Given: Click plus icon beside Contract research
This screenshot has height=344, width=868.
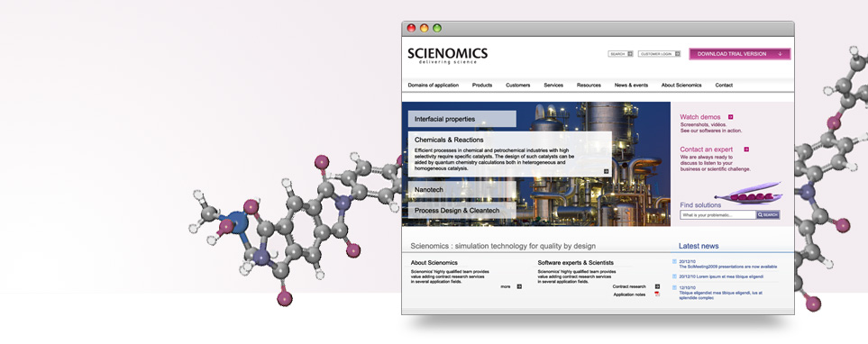Looking at the screenshot, I should pyautogui.click(x=658, y=286).
